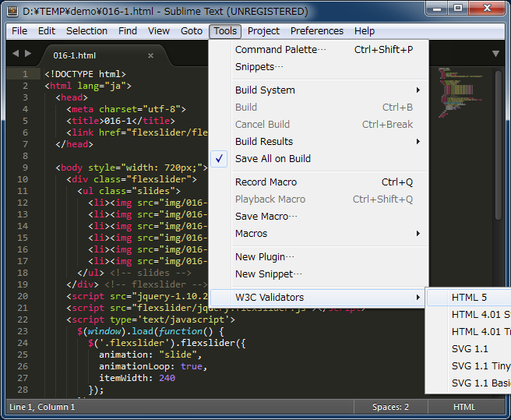Open the Help menu

[365, 31]
